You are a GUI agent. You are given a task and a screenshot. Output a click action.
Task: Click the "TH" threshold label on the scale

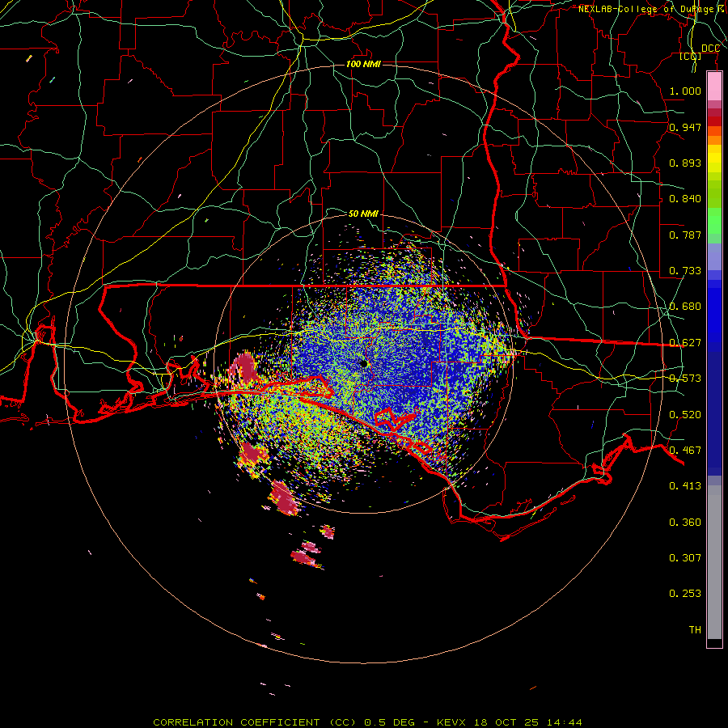tap(695, 630)
